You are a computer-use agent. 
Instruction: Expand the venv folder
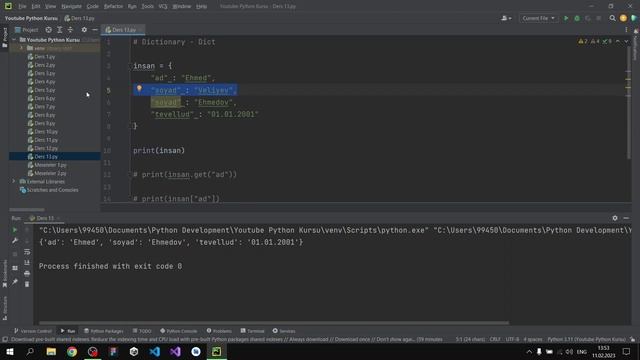tap(22, 48)
